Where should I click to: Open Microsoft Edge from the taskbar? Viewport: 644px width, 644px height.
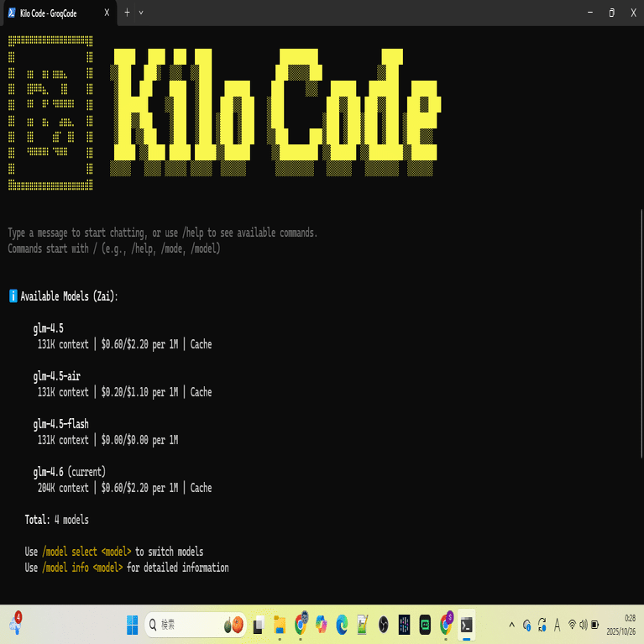click(x=342, y=625)
